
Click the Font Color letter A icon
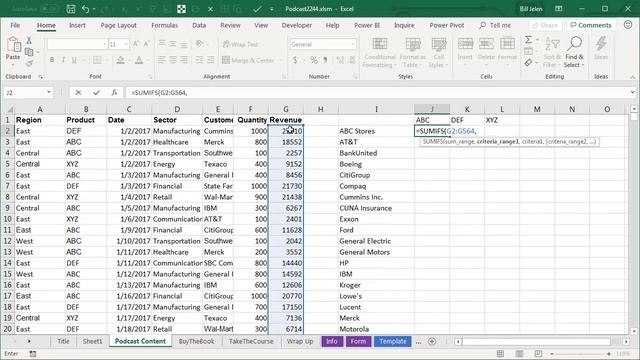139,60
